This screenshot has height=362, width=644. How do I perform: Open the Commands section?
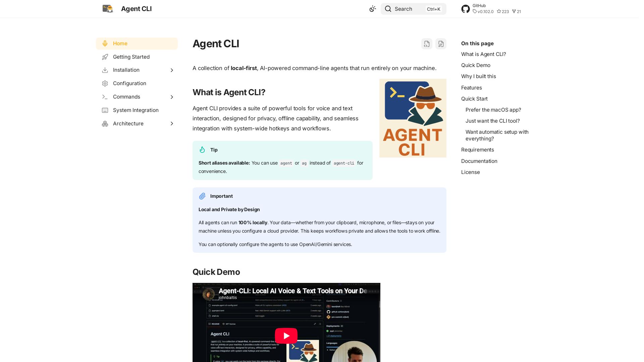[137, 97]
